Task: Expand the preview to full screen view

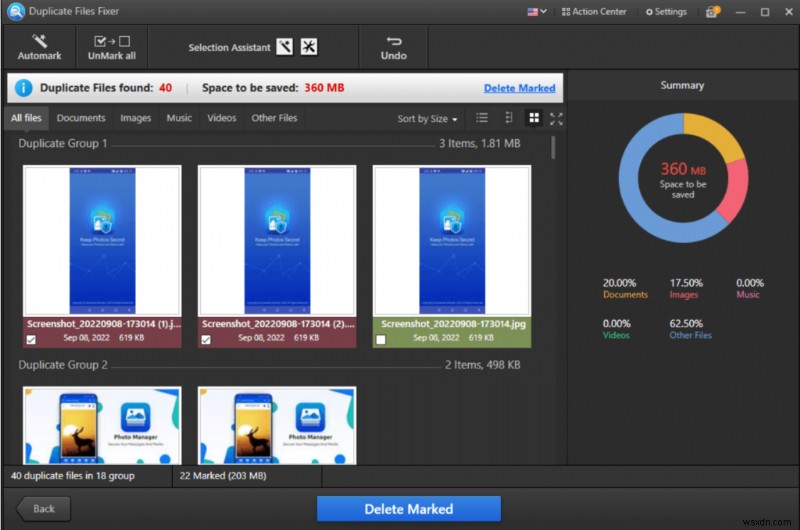Action: pos(557,118)
